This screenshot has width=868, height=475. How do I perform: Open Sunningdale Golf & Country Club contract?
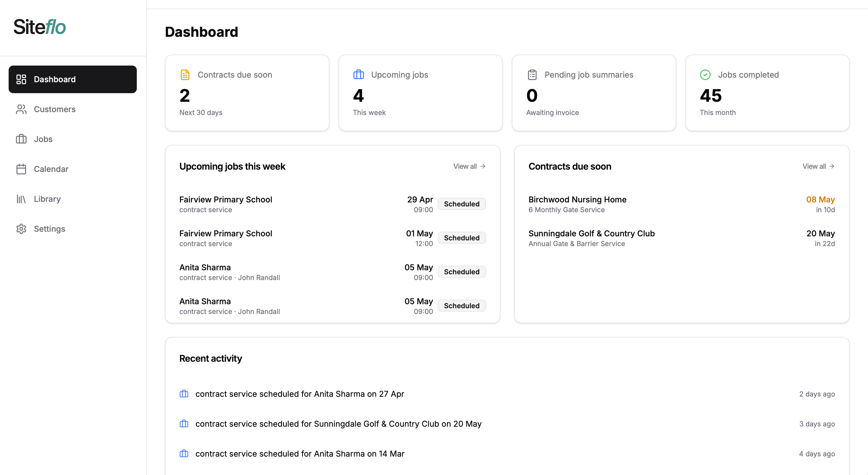click(682, 238)
